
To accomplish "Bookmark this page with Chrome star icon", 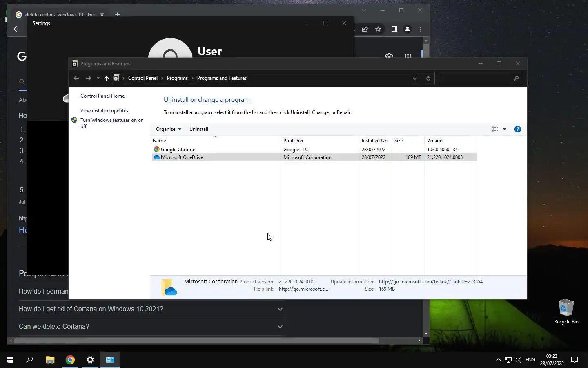I will point(378,29).
